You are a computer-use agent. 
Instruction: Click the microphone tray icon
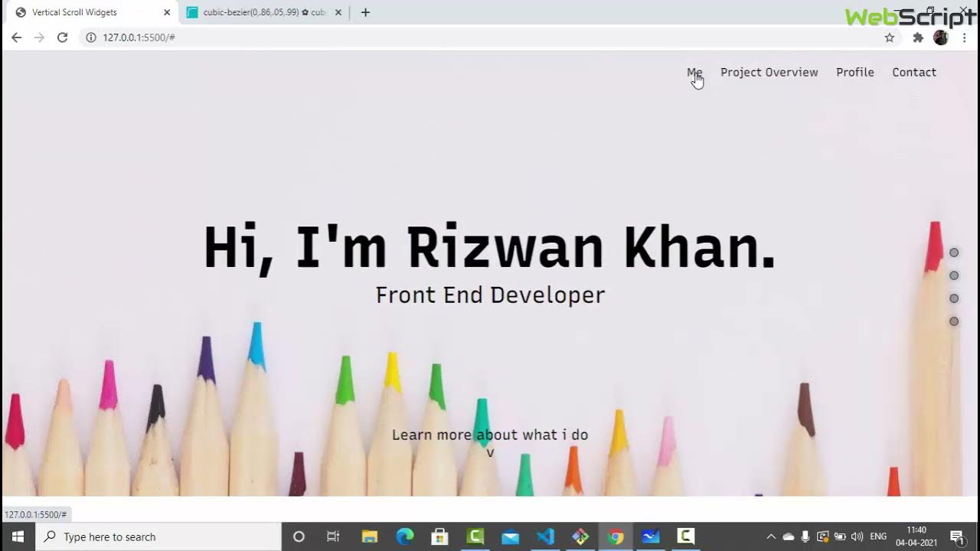coord(806,536)
